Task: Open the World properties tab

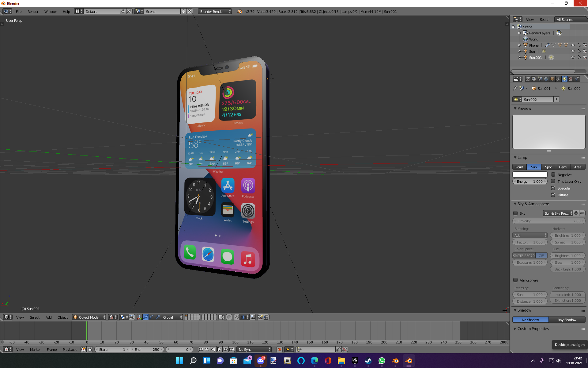Action: point(546,79)
